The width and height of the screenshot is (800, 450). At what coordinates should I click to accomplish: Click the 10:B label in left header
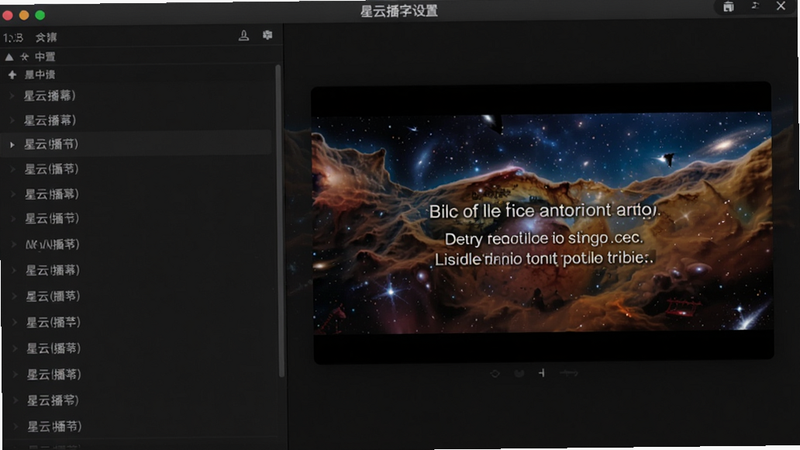point(13,38)
